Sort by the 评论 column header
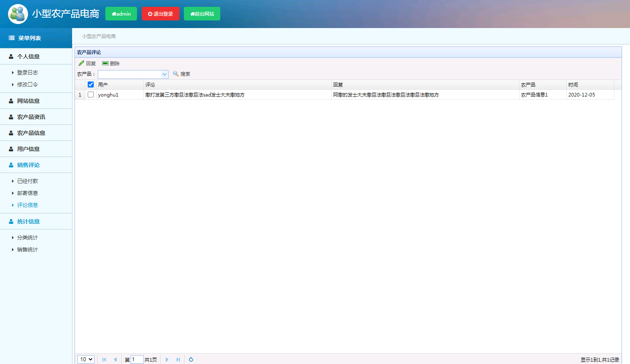This screenshot has height=364, width=630. [238, 84]
